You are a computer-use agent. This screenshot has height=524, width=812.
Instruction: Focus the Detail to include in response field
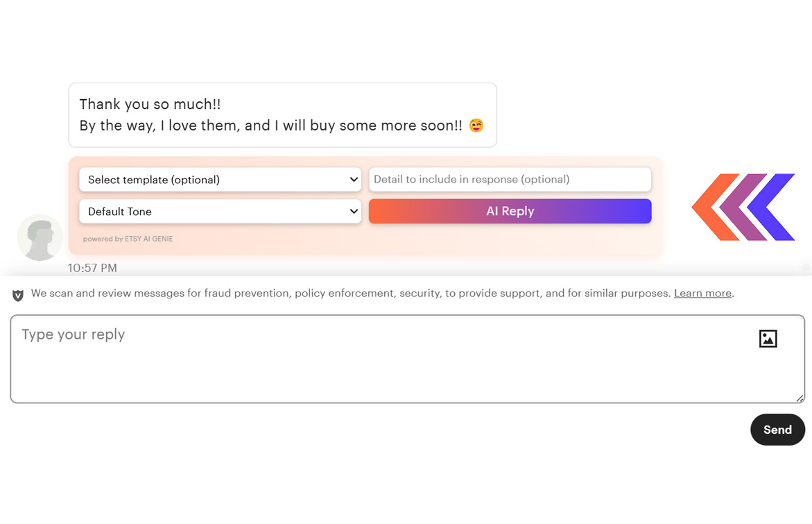pos(510,180)
